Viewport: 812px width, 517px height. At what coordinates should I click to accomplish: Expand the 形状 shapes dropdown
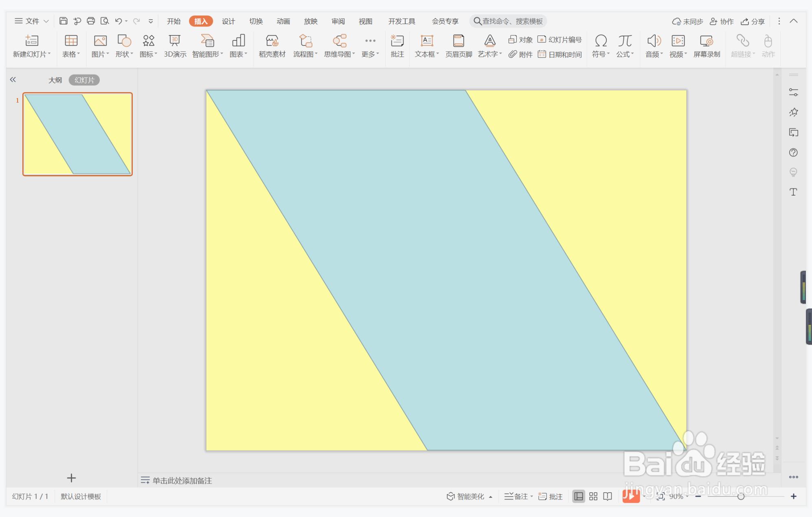[124, 54]
